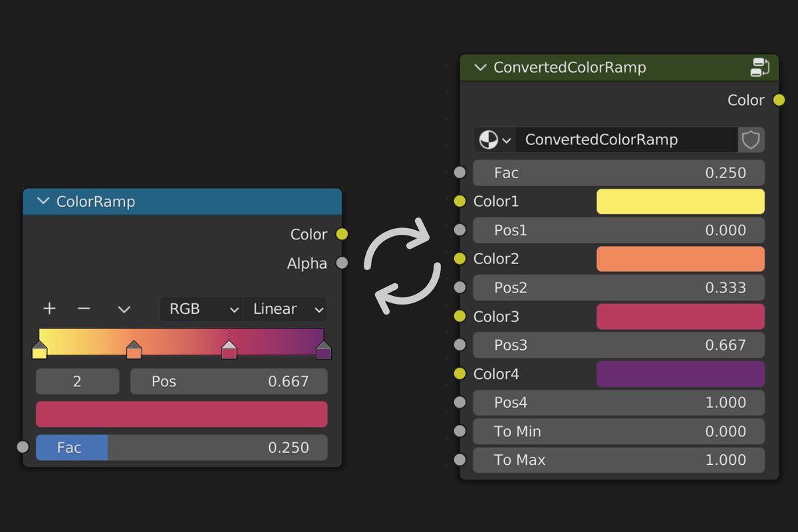Click the Pos4 1.000 field
This screenshot has width=798, height=532.
(x=619, y=402)
